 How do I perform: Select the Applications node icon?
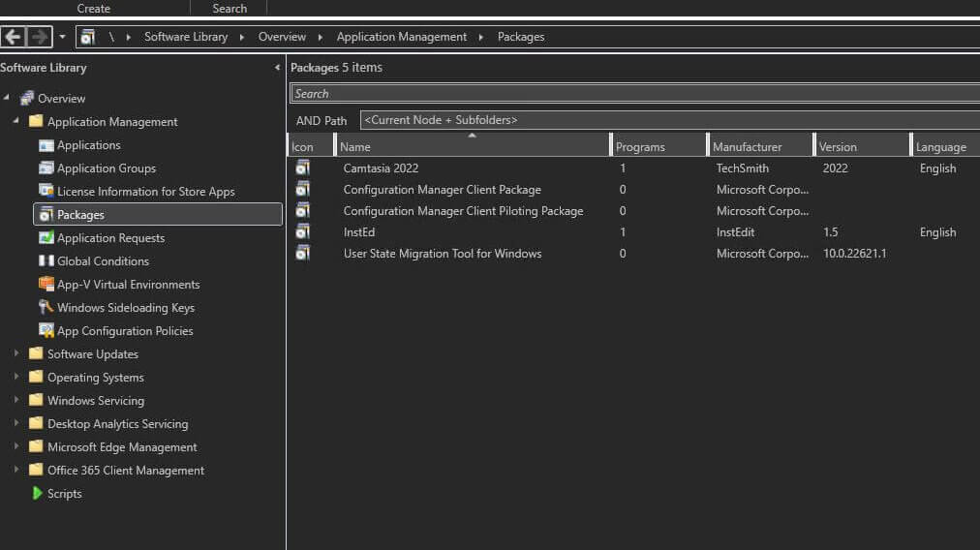46,145
